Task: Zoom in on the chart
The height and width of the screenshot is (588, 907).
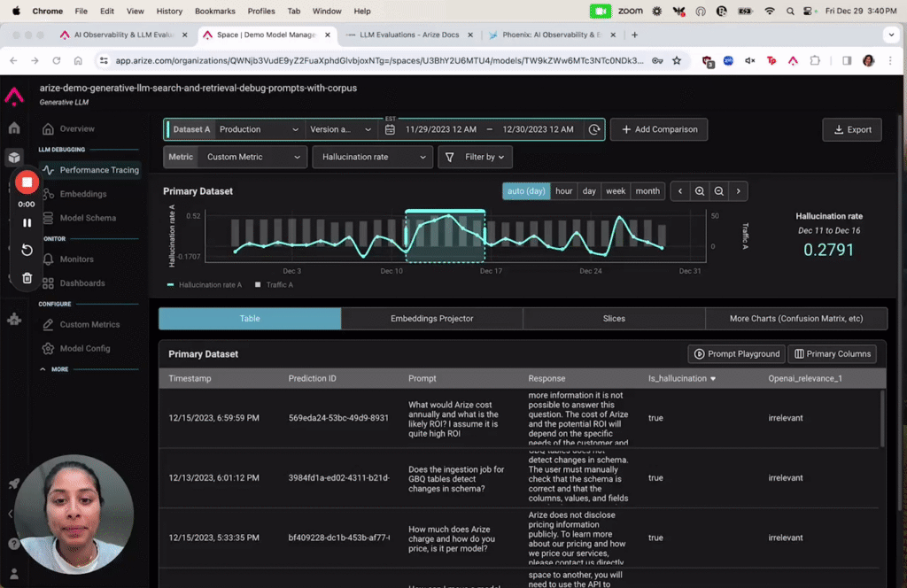Action: 700,191
